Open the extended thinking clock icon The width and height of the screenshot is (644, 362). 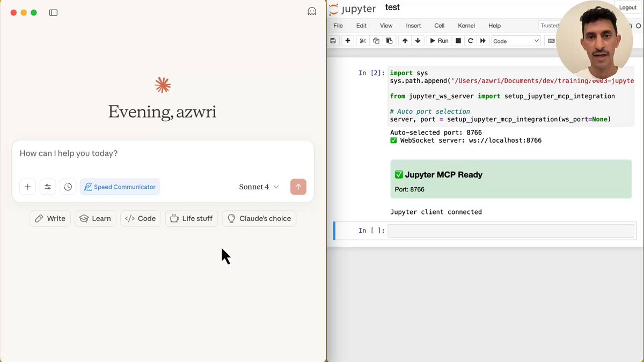(68, 187)
